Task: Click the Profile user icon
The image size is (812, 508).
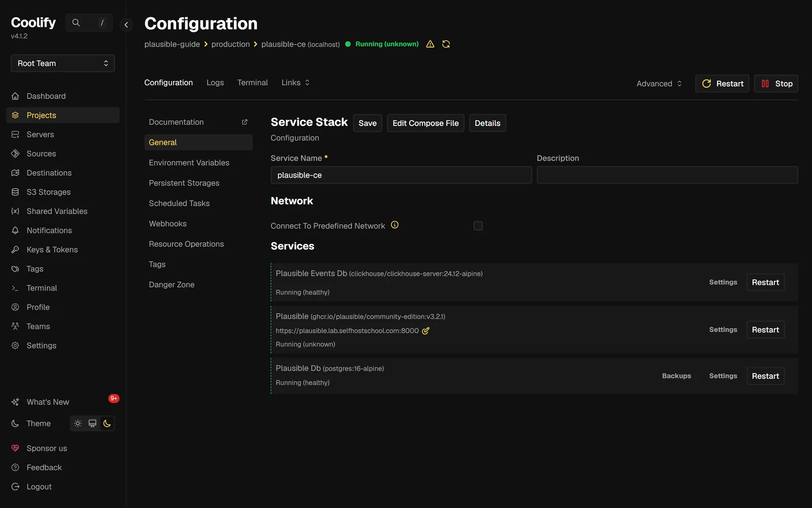Action: coord(15,307)
